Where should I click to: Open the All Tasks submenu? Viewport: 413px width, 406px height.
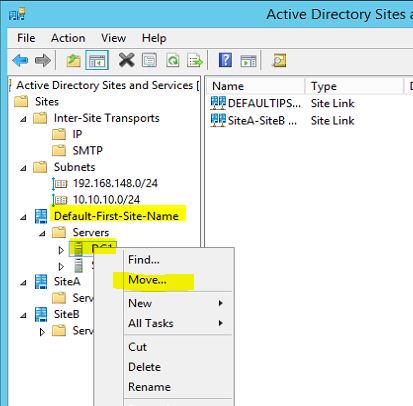tap(178, 323)
